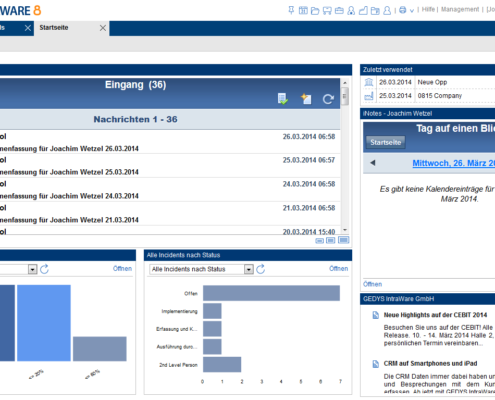Close the Startseite tab
The height and width of the screenshot is (400, 495).
103,28
